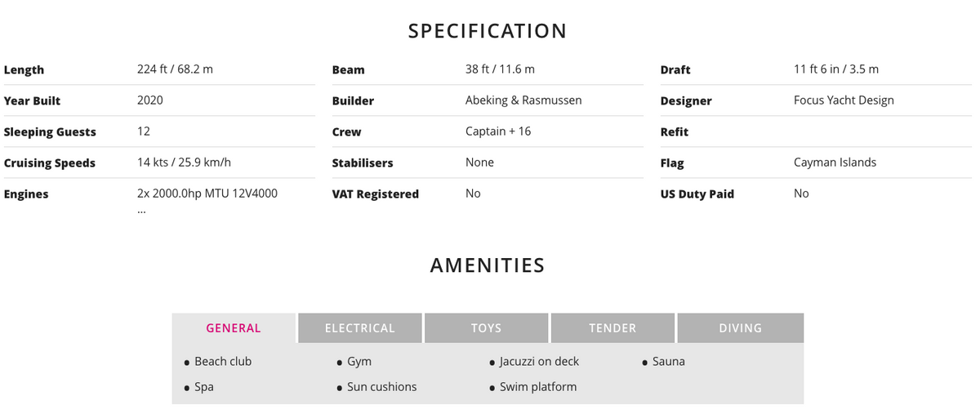Click the Gym amenity item
The height and width of the screenshot is (414, 980).
click(x=359, y=362)
